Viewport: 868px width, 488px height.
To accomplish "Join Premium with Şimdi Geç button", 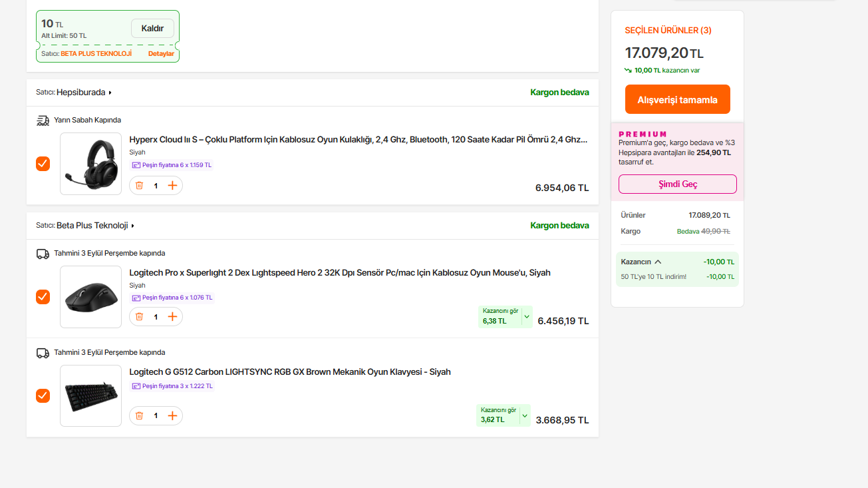I will (678, 184).
